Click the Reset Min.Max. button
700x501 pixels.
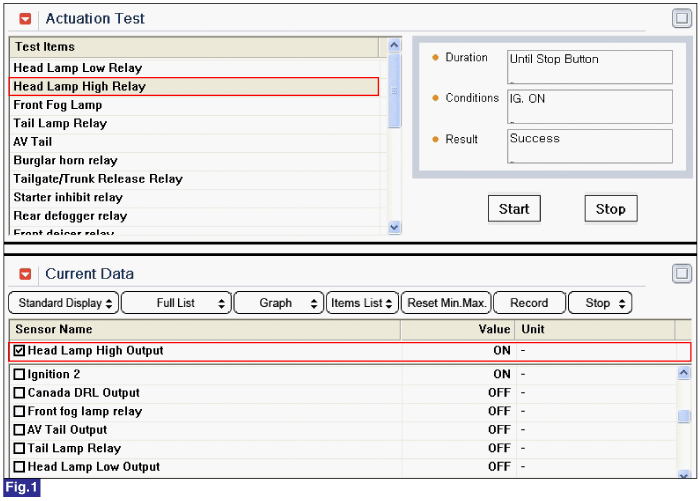point(446,303)
